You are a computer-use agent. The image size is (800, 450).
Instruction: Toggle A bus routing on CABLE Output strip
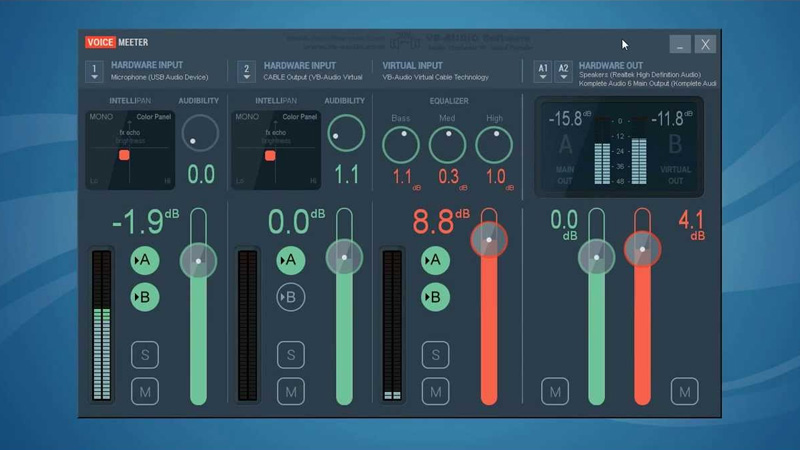[x=290, y=260]
